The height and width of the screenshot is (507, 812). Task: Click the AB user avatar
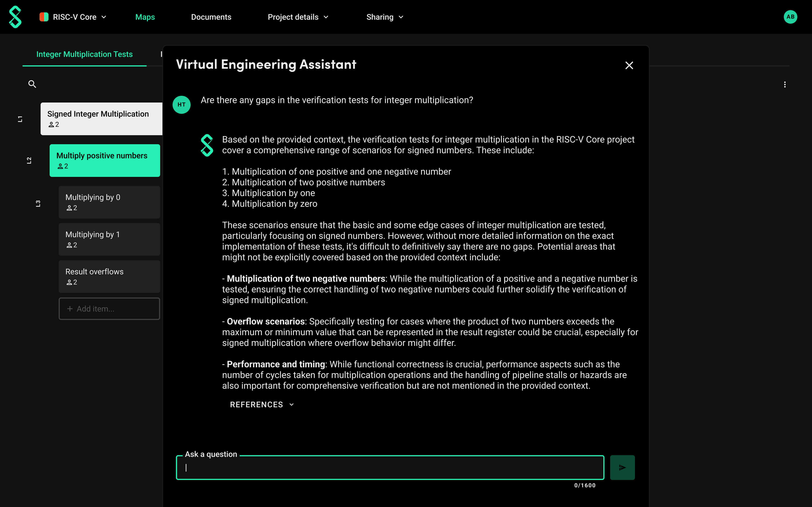pos(790,17)
